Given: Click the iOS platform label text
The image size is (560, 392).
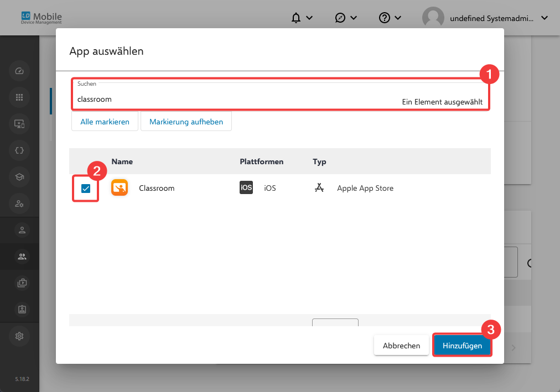Looking at the screenshot, I should pos(269,188).
